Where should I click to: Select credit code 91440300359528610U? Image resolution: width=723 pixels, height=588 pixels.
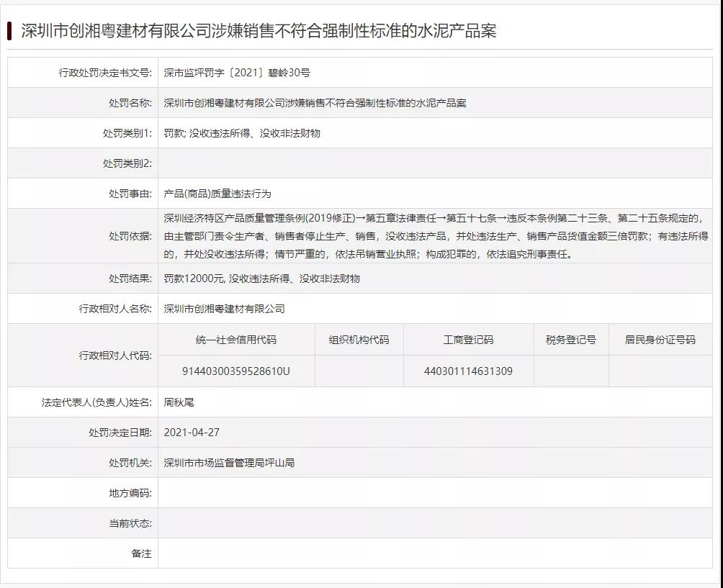[x=235, y=371]
